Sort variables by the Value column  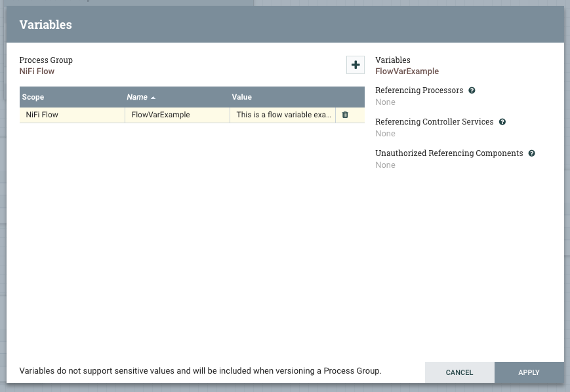(241, 96)
